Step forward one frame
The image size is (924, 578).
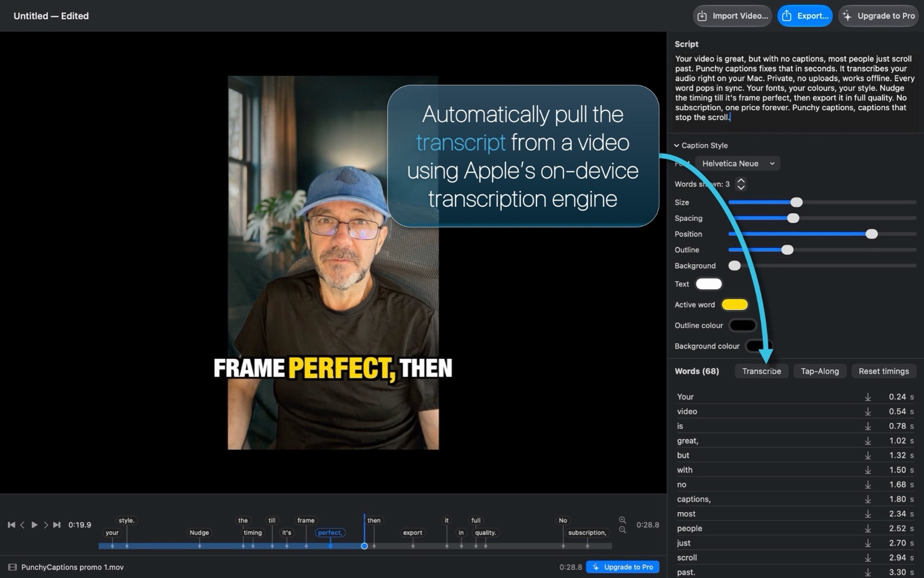pos(46,525)
